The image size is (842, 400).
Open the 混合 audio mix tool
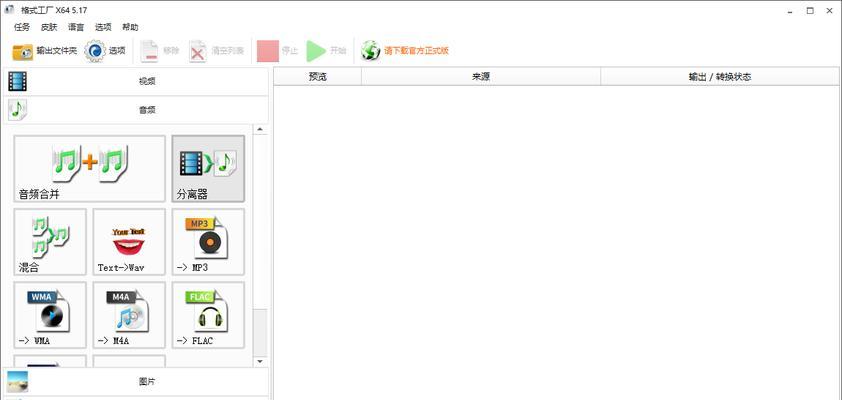click(x=50, y=242)
